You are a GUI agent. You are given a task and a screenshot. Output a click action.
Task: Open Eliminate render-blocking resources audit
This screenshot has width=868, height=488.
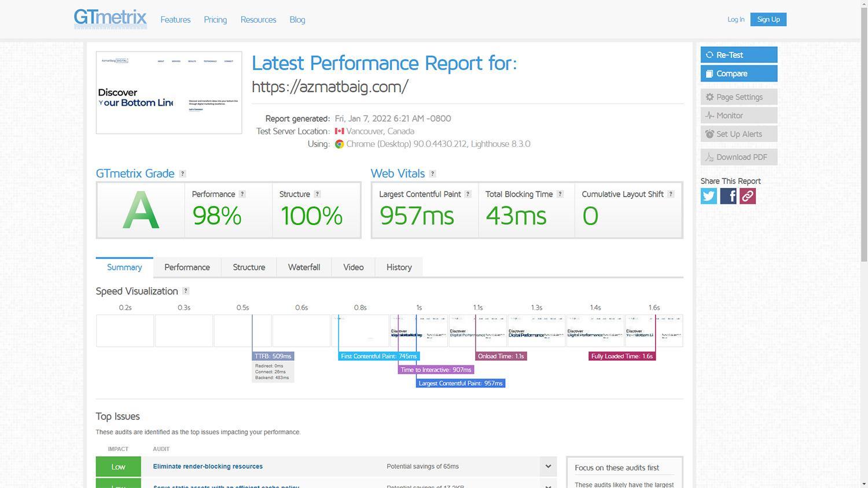(208, 467)
